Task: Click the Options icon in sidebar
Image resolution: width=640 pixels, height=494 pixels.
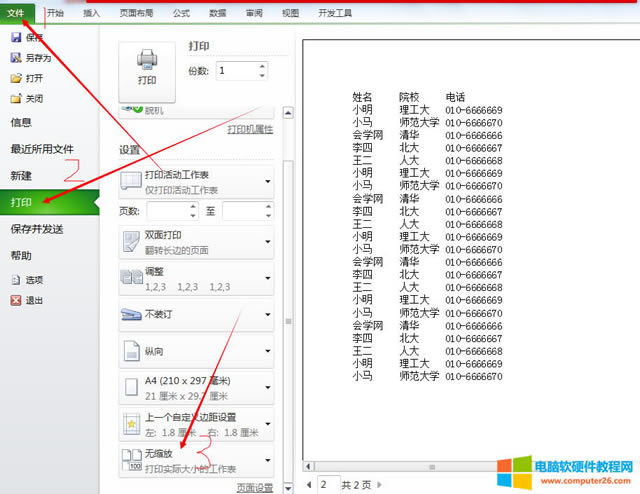Action: pos(16,280)
